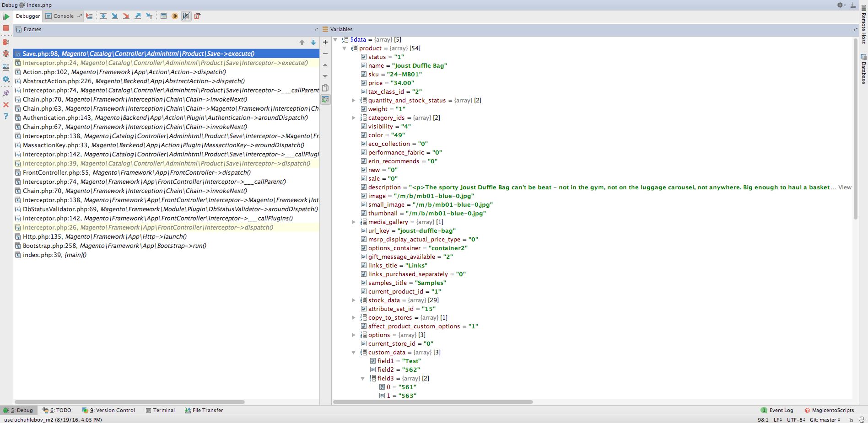Image resolution: width=868 pixels, height=423 pixels.
Task: Select the Http.php frame in the Frames panel
Action: (x=104, y=236)
